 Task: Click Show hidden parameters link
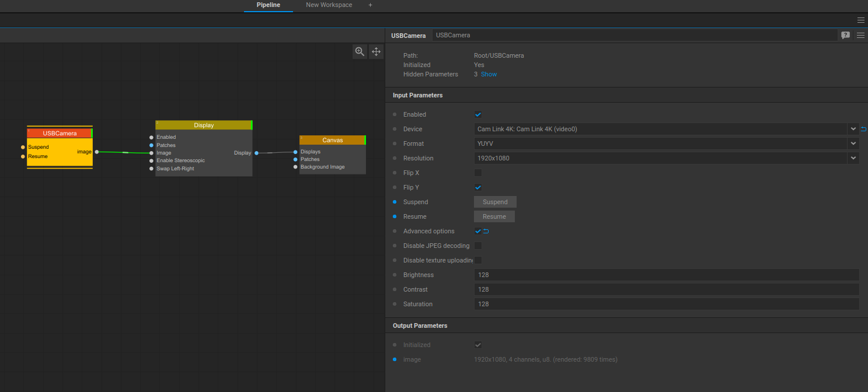pyautogui.click(x=489, y=75)
